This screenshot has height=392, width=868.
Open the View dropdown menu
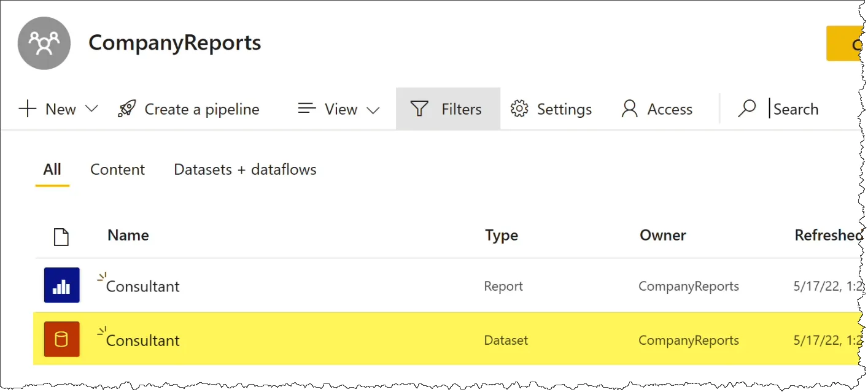click(x=339, y=109)
